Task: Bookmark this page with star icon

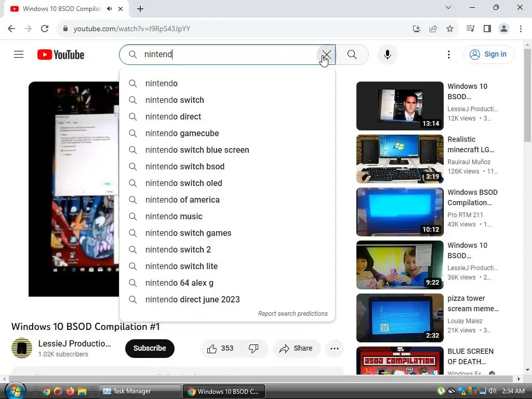Action: (x=450, y=29)
